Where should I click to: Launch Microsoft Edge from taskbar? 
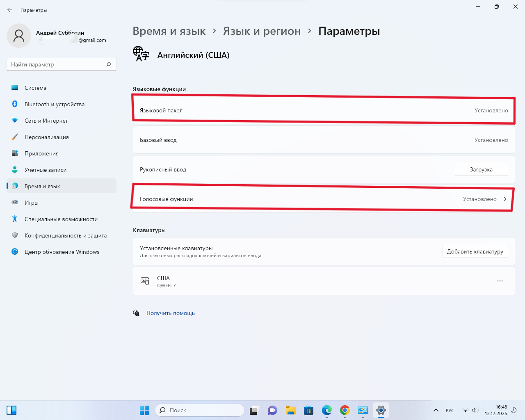click(x=327, y=410)
